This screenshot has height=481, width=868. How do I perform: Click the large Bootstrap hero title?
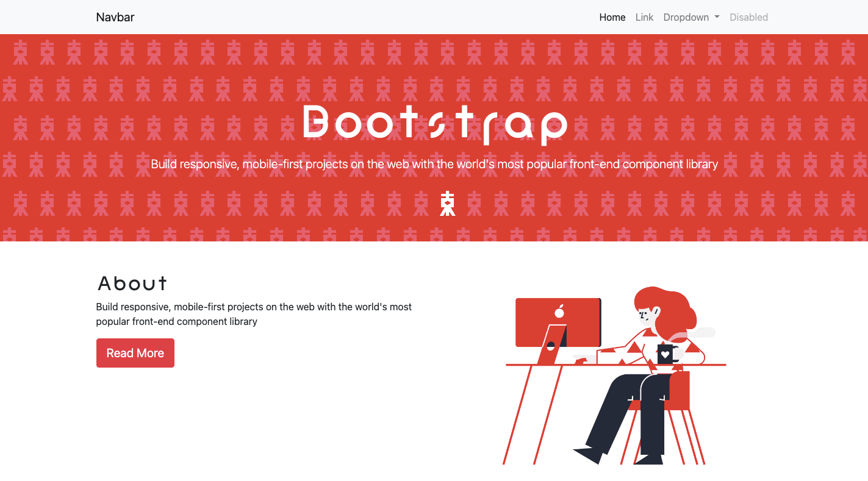pyautogui.click(x=434, y=124)
